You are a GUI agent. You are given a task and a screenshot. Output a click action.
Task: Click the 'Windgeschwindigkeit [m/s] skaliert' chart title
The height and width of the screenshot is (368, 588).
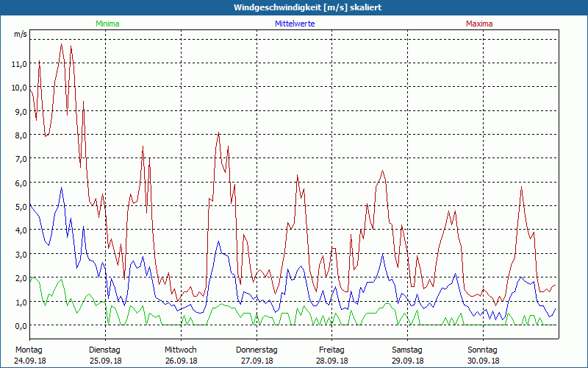pos(307,7)
